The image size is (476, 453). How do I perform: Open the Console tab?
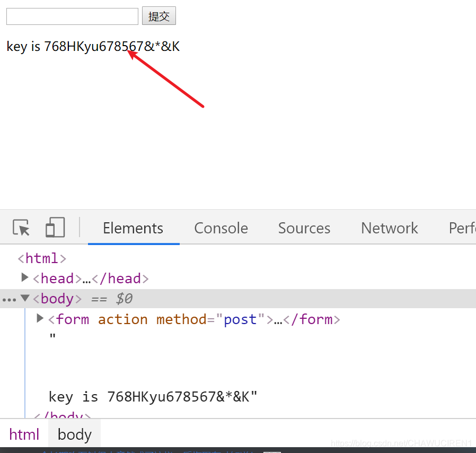221,228
